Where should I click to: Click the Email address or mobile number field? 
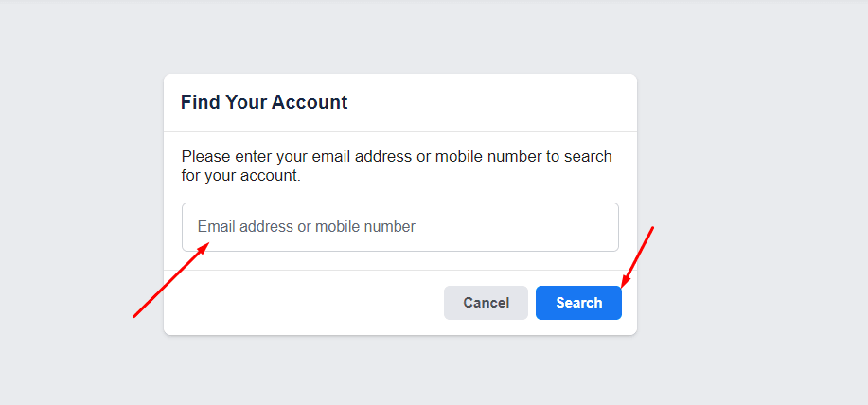[399, 227]
